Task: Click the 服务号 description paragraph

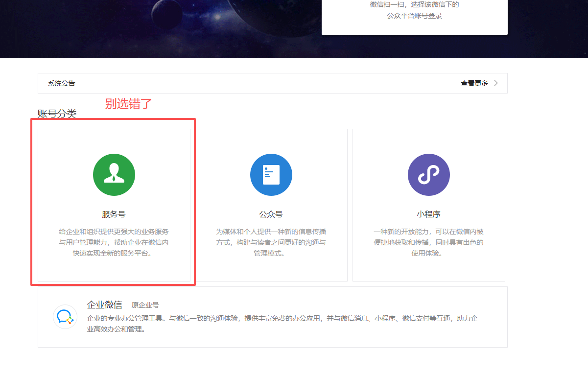Action: [x=114, y=242]
